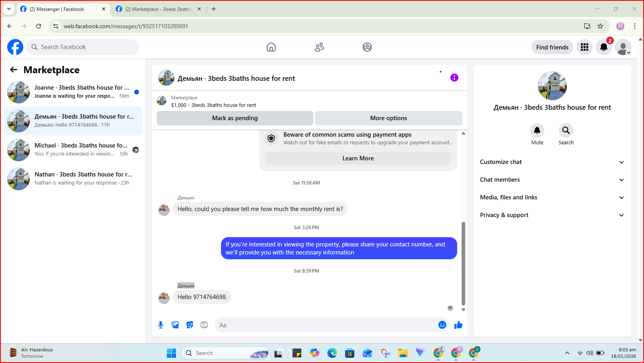Open Windows Start menu
The height and width of the screenshot is (363, 644).
tap(171, 353)
